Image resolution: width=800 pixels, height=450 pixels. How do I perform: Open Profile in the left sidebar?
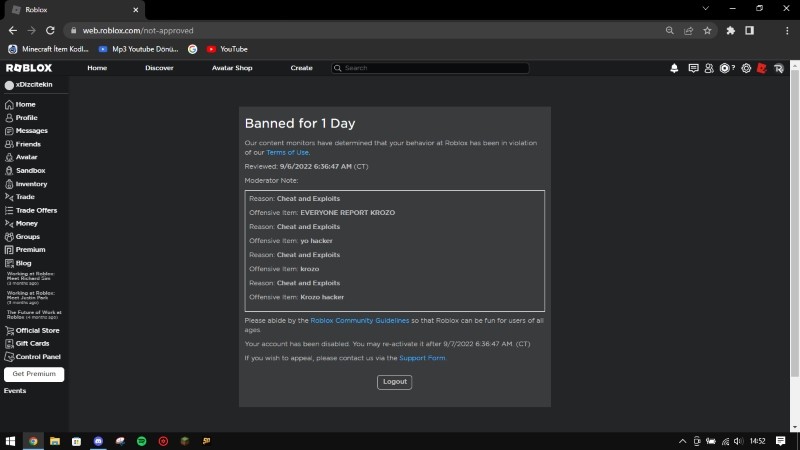(x=21, y=118)
